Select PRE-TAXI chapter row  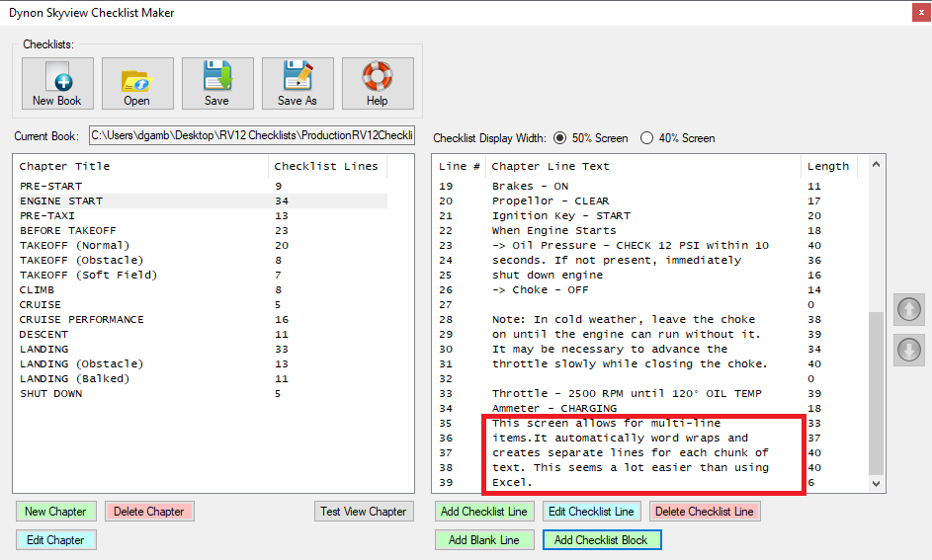tap(203, 215)
